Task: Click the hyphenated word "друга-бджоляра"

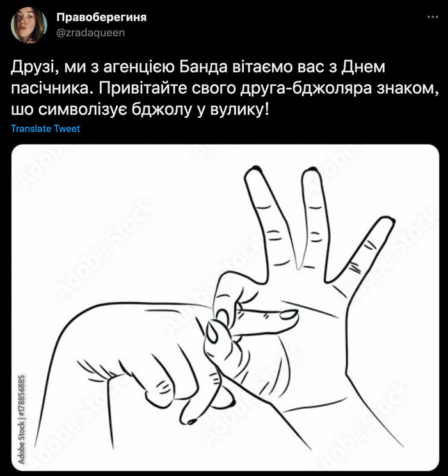Action: 306,89
